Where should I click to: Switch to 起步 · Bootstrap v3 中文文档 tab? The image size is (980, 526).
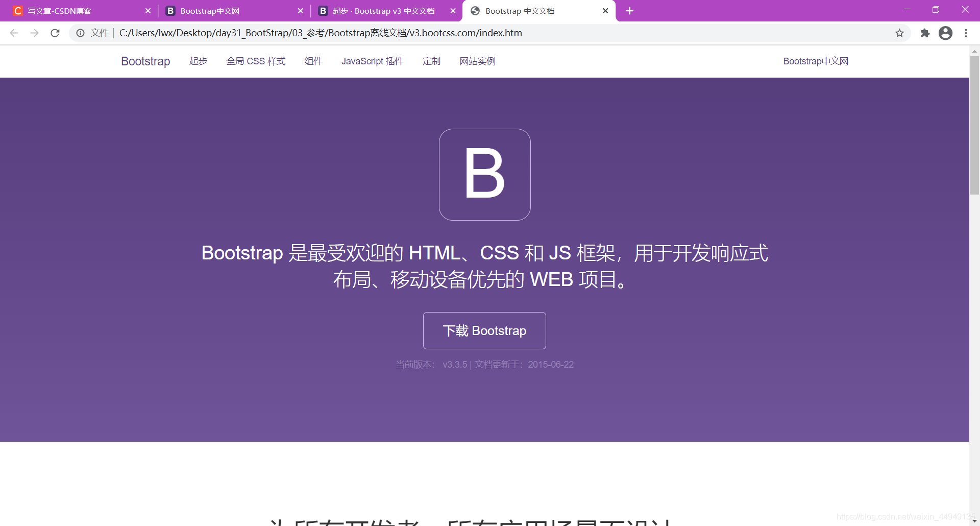386,11
